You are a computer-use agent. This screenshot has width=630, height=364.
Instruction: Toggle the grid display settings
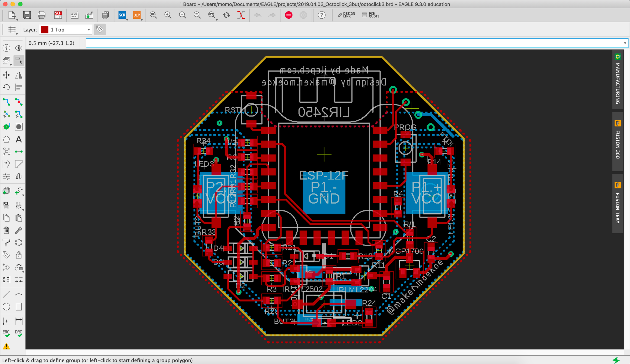click(12, 29)
